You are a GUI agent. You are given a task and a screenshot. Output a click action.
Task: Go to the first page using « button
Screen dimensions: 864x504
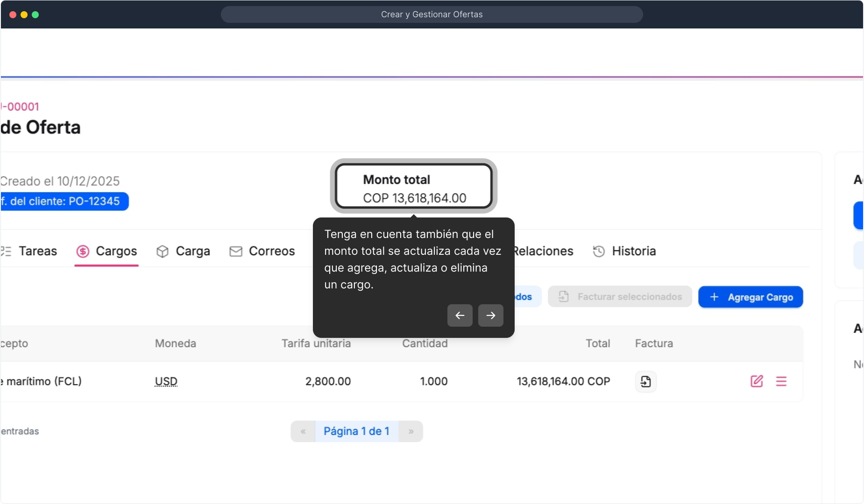tap(303, 431)
